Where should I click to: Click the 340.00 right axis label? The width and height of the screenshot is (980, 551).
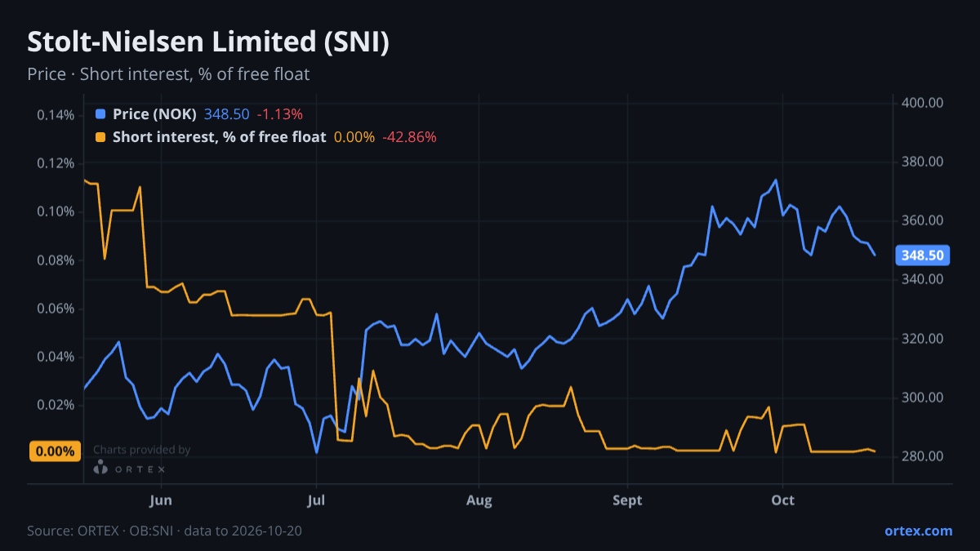pyautogui.click(x=923, y=279)
